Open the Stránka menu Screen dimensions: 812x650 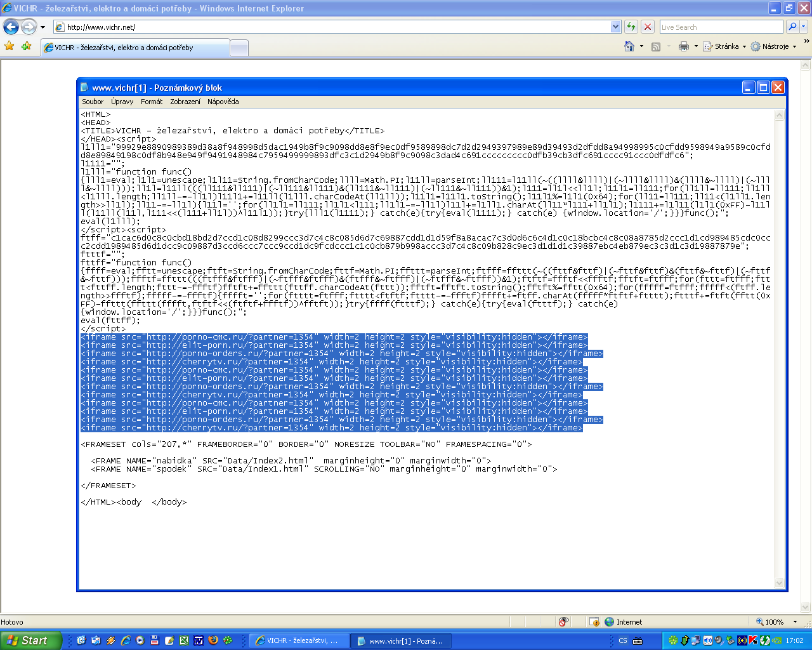[x=724, y=46]
